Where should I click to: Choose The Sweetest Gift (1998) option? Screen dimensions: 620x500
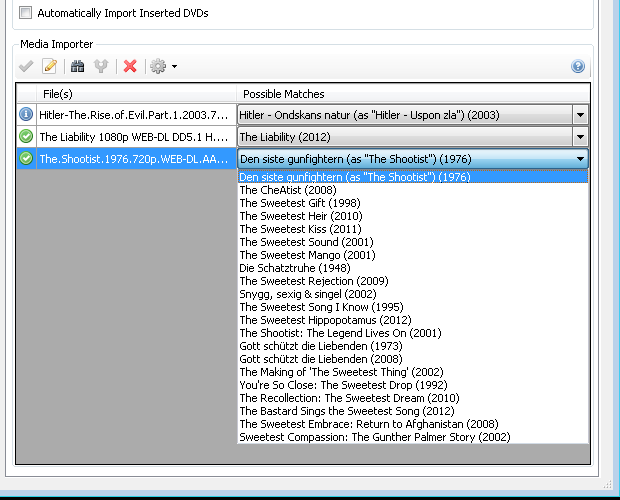413,203
